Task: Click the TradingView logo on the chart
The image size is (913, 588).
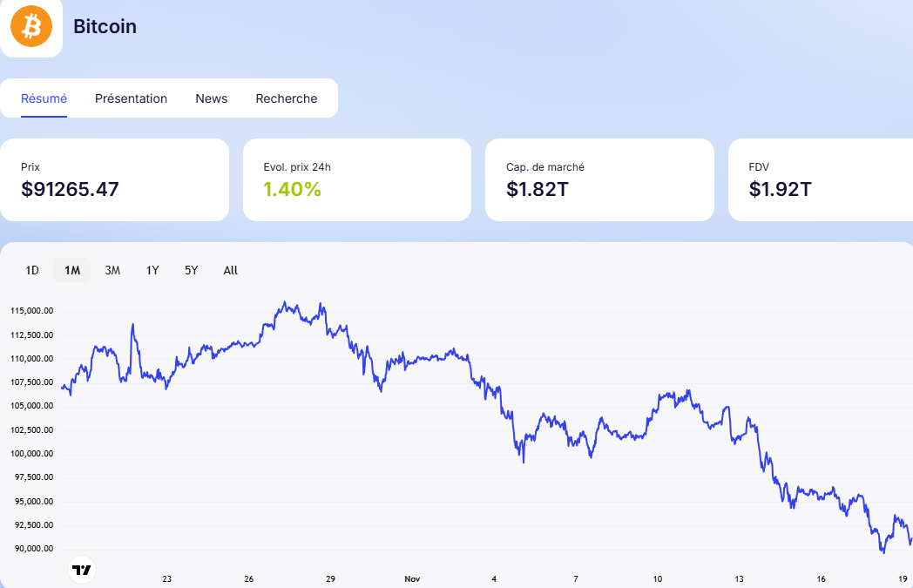Action: pos(81,570)
